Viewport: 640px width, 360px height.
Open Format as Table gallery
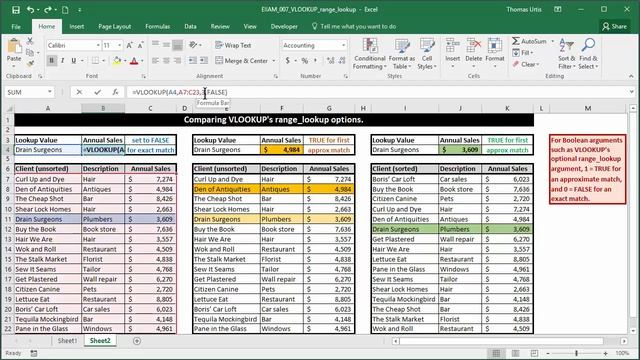pyautogui.click(x=402, y=53)
